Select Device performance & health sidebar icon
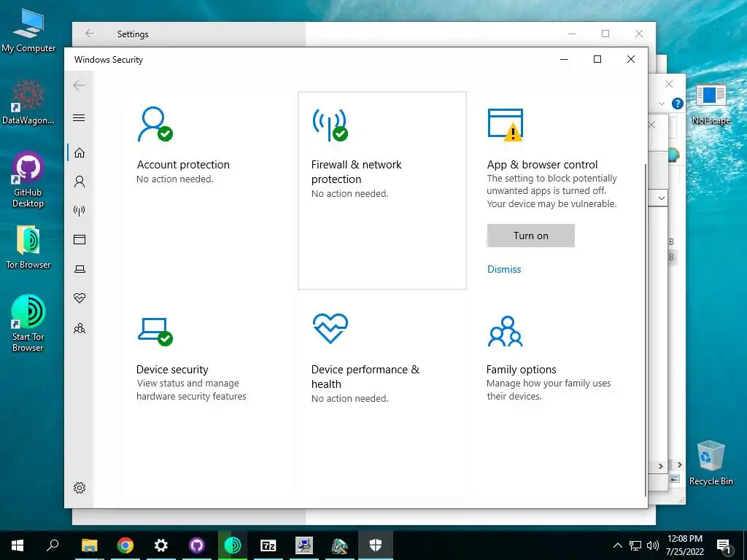 (80, 298)
